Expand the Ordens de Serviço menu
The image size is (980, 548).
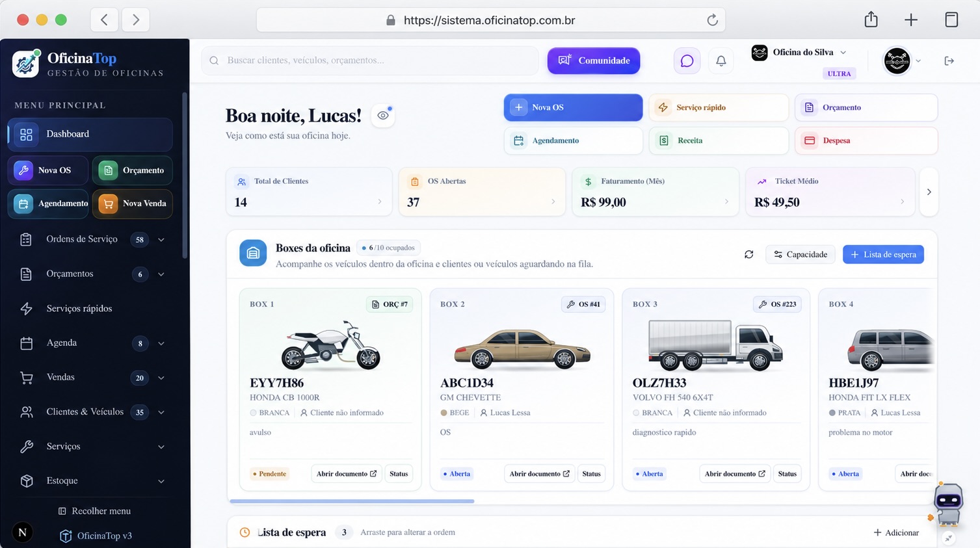[x=161, y=240]
